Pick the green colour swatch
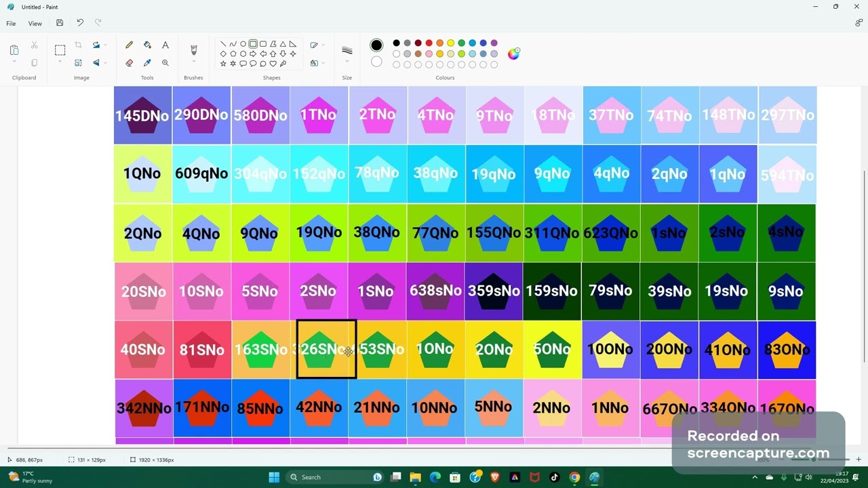Viewport: 868px width, 488px height. 461,43
